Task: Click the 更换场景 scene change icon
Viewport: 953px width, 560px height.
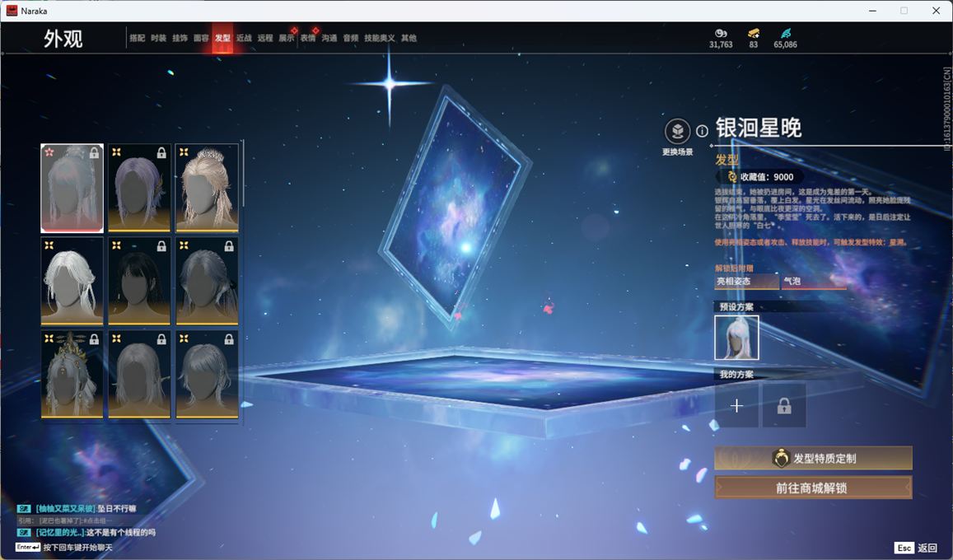Action: 677,132
